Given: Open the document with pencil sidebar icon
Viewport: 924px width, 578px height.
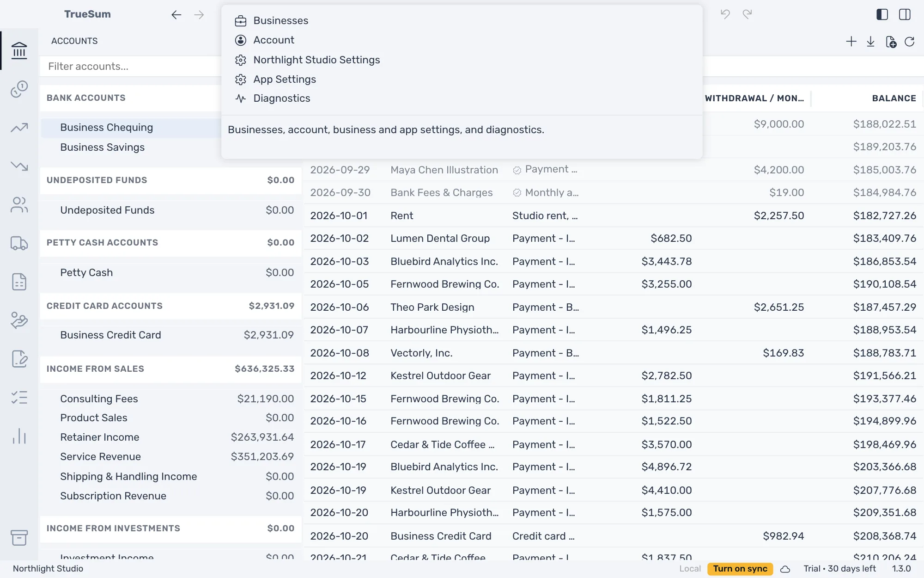Looking at the screenshot, I should click(19, 359).
